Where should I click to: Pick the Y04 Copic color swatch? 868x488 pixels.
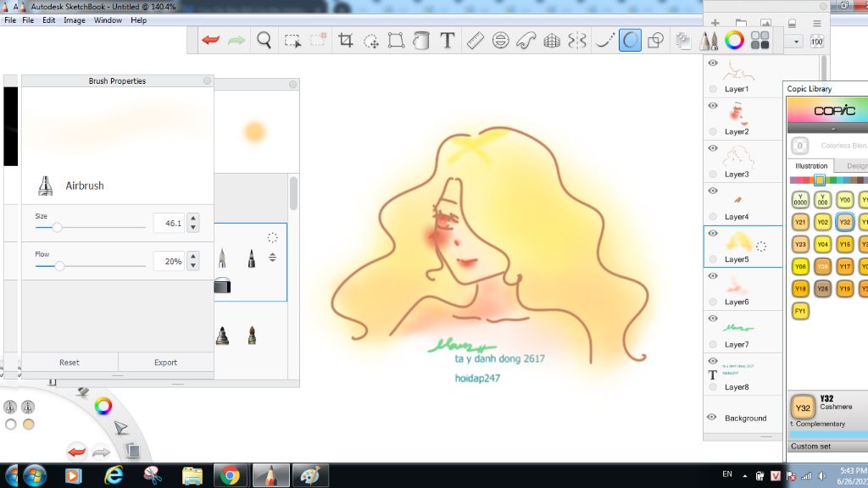(x=822, y=244)
